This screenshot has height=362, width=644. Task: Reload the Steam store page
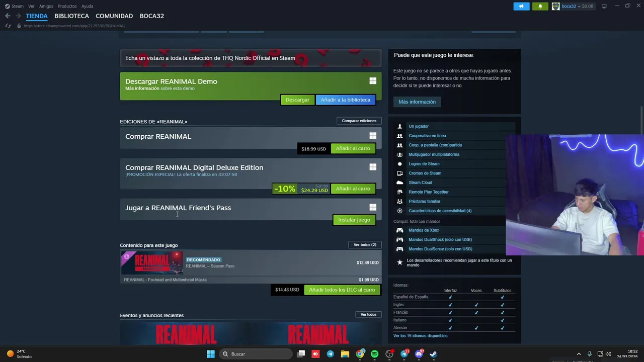(x=8, y=26)
